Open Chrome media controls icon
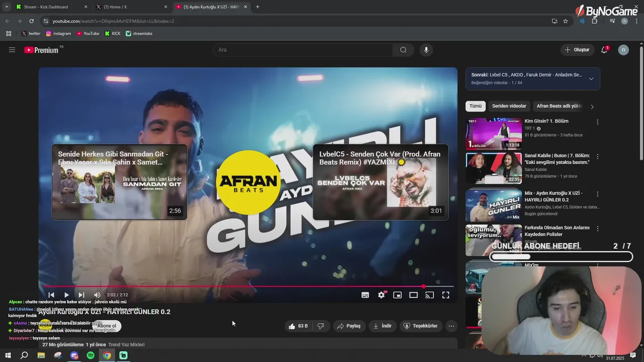Viewport: 644px width, 362px height. [x=612, y=21]
